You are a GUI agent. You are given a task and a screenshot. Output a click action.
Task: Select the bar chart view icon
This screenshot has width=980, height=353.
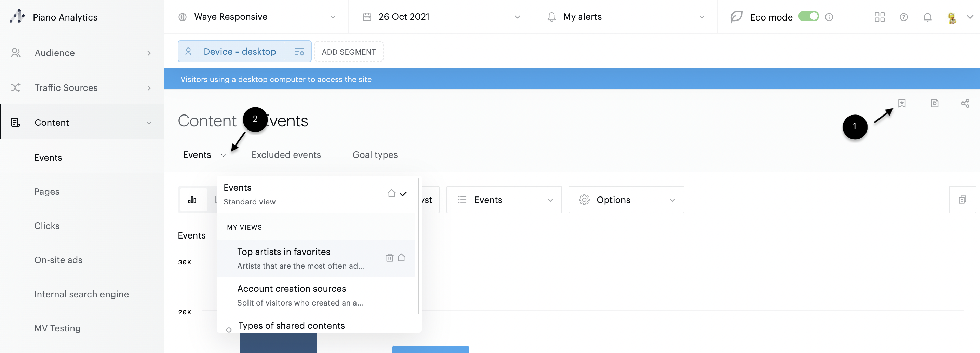point(192,200)
